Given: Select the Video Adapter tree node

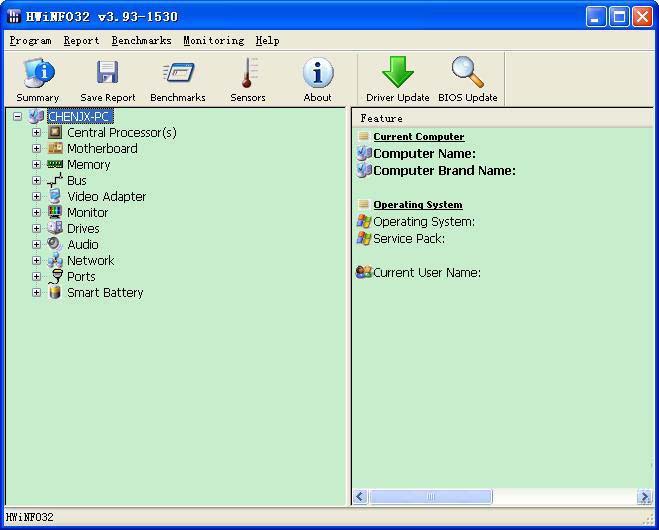Looking at the screenshot, I should [106, 197].
